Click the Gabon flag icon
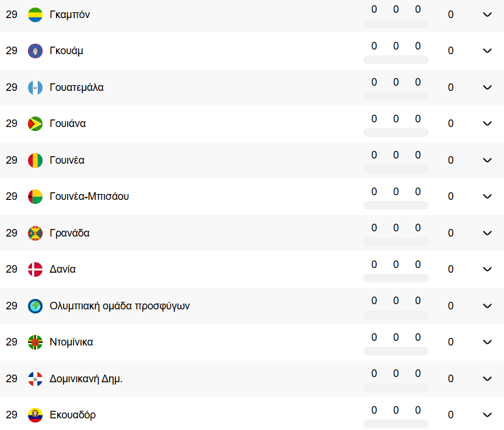 point(36,15)
